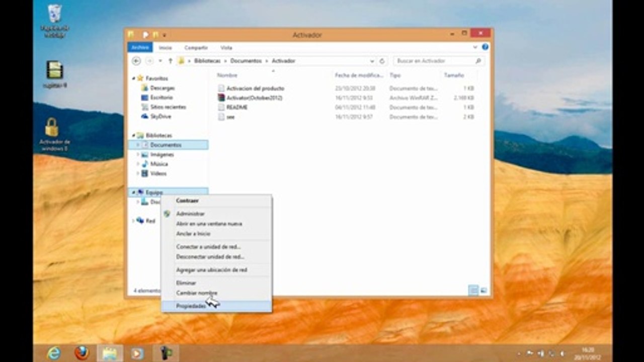Click the Buscar en Activador search box
Viewport: 644px width, 362px height.
(x=439, y=61)
